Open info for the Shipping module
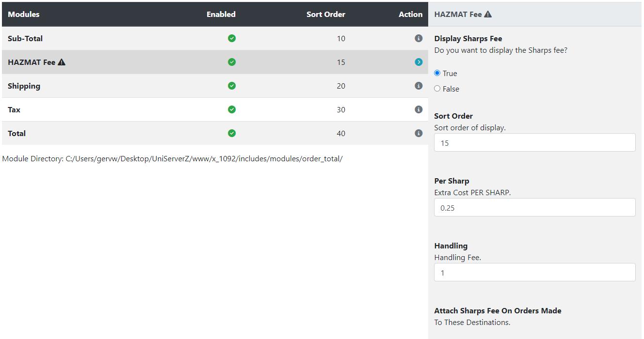Image resolution: width=644 pixels, height=339 pixels. click(x=419, y=86)
